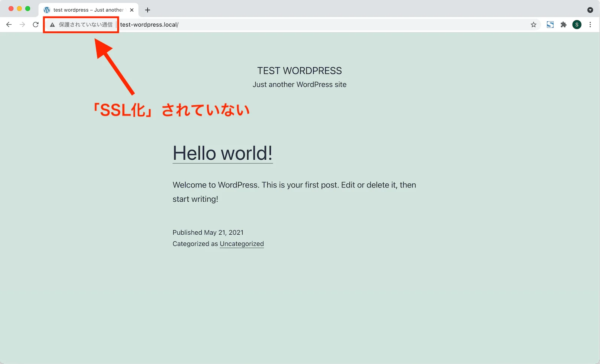600x364 pixels.
Task: Click the TEST WORDPRESS site title
Action: pos(299,70)
